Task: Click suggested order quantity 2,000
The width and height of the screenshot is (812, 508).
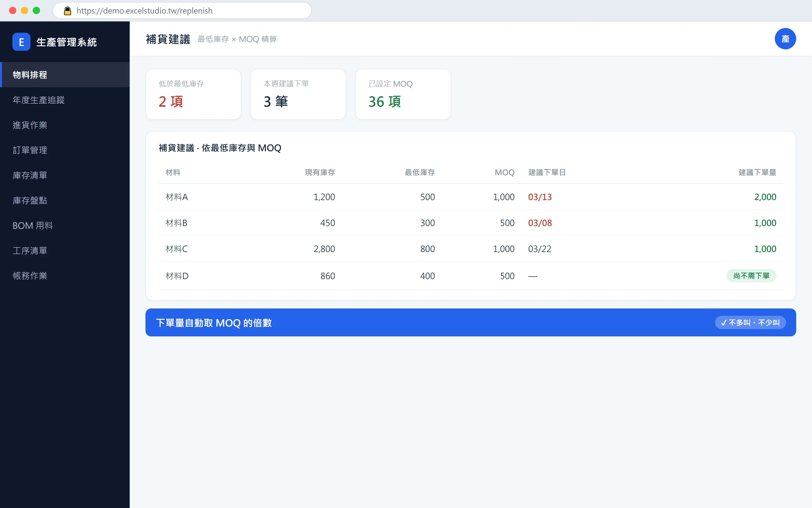Action: pyautogui.click(x=765, y=197)
